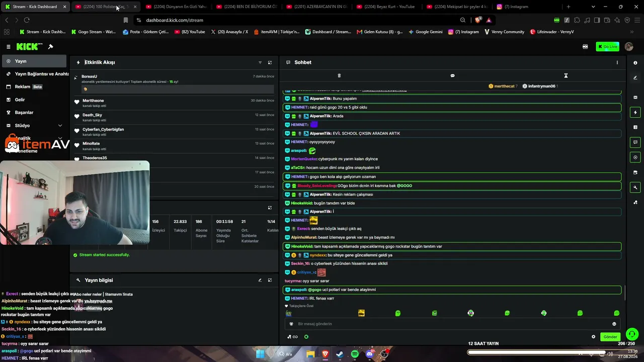Filter the Etkinlik Akışı feed
644x362 pixels.
tap(260, 62)
